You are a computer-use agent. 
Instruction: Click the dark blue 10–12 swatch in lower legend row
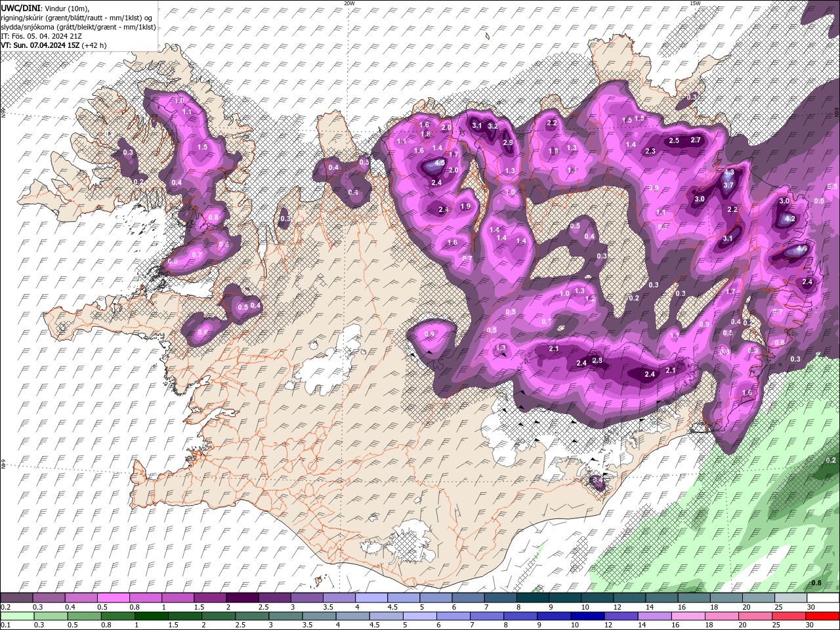point(587,616)
